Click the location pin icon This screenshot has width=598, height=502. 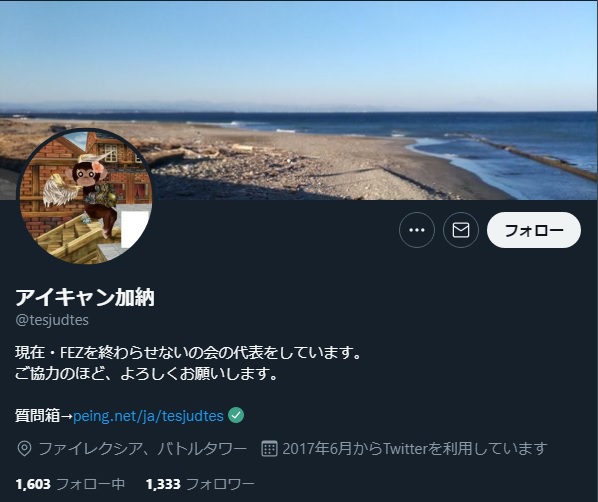(x=24, y=449)
